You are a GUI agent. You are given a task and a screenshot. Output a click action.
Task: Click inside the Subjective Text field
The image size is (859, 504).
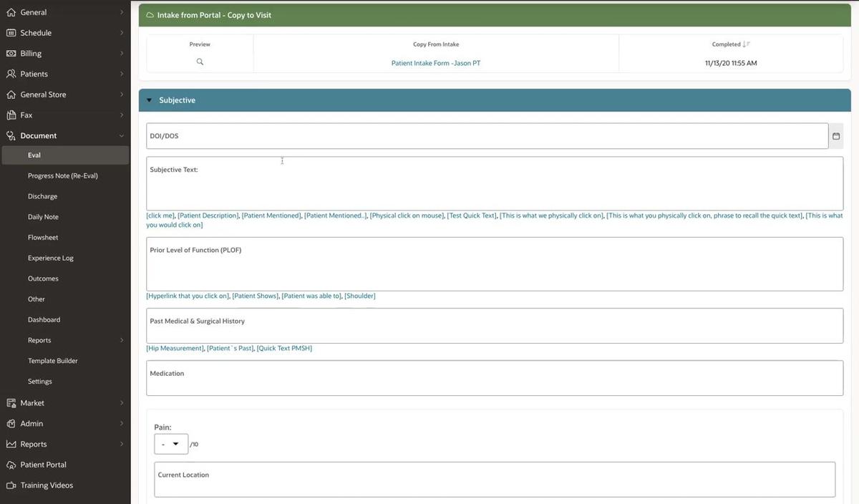tap(494, 184)
